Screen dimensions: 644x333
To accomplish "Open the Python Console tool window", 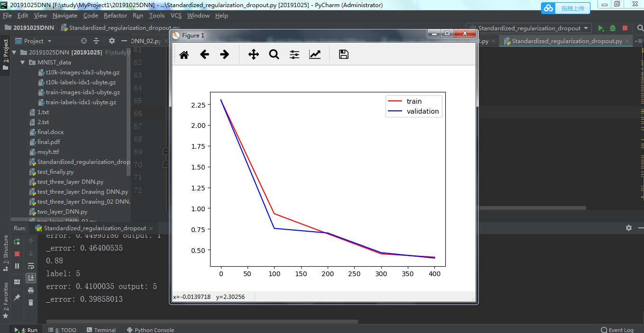I will 150,330.
